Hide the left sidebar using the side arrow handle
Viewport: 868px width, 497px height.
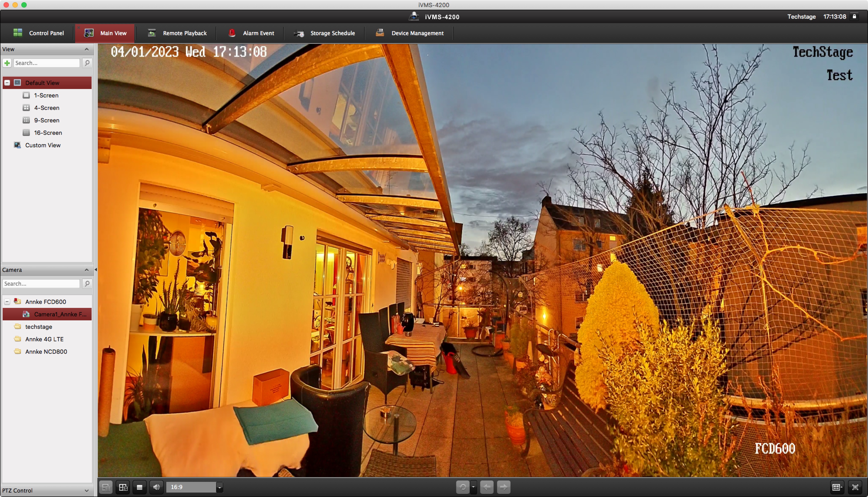[x=96, y=270]
